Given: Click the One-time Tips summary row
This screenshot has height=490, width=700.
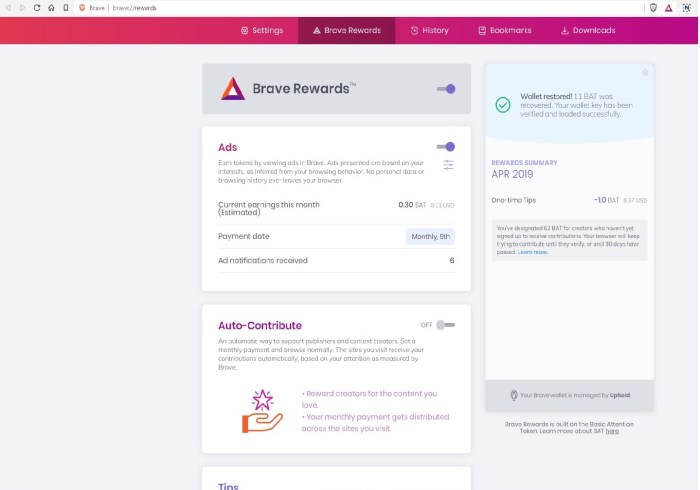Looking at the screenshot, I should click(x=569, y=200).
